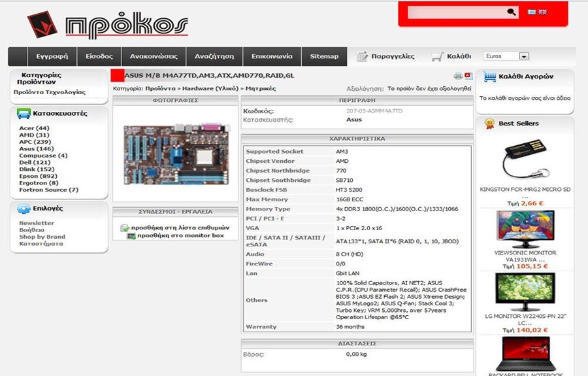The image size is (588, 376).
Task: Click the Επιλογές gear icon
Action: 24,208
